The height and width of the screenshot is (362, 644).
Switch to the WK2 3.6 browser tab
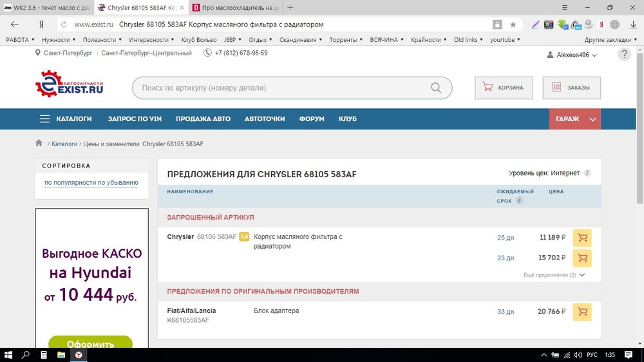point(46,7)
